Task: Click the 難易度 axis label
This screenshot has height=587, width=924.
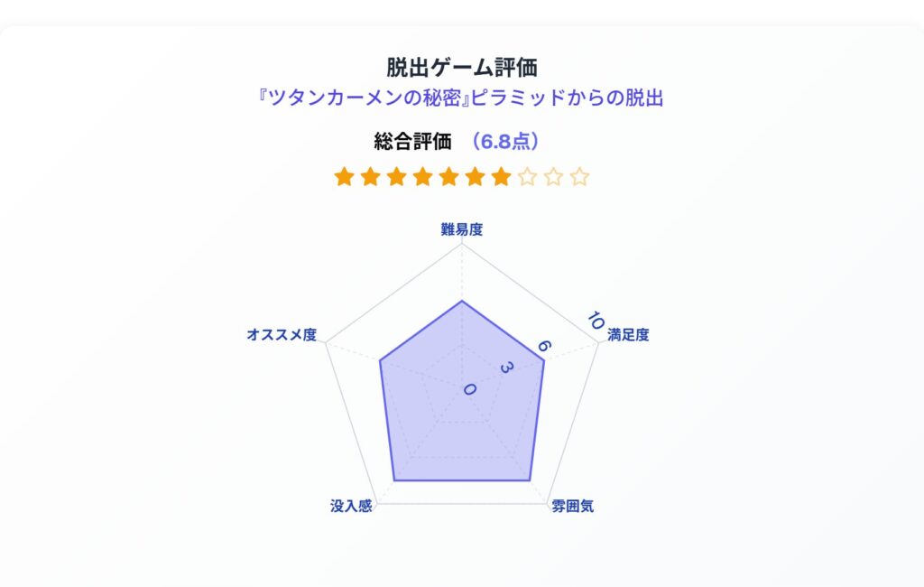Action: (462, 229)
